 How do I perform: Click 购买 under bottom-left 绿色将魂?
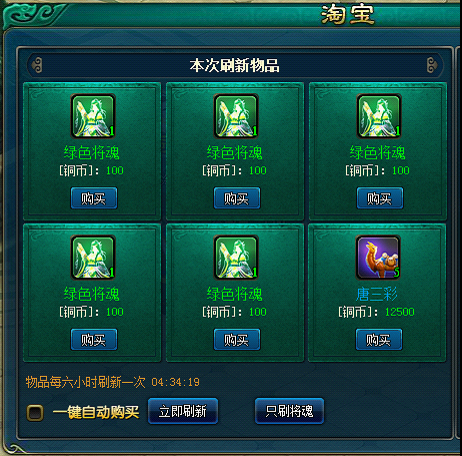click(94, 340)
